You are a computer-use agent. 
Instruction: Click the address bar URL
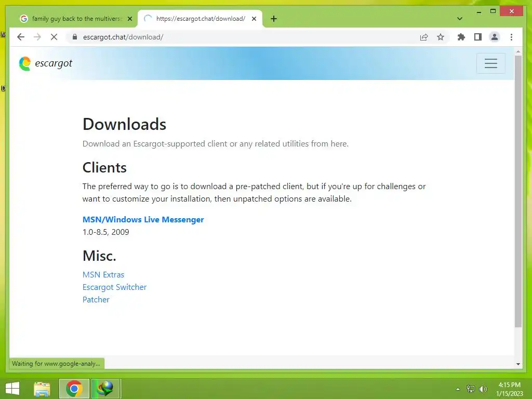click(x=123, y=37)
